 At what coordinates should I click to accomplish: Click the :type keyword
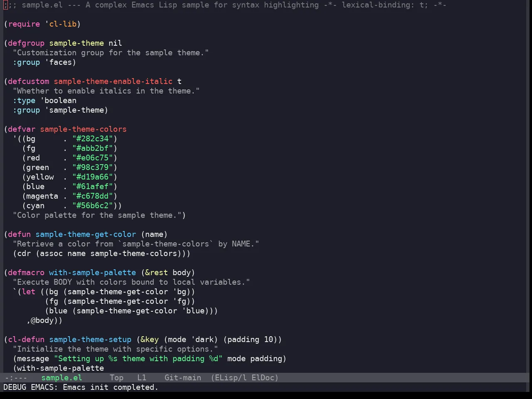click(x=24, y=100)
